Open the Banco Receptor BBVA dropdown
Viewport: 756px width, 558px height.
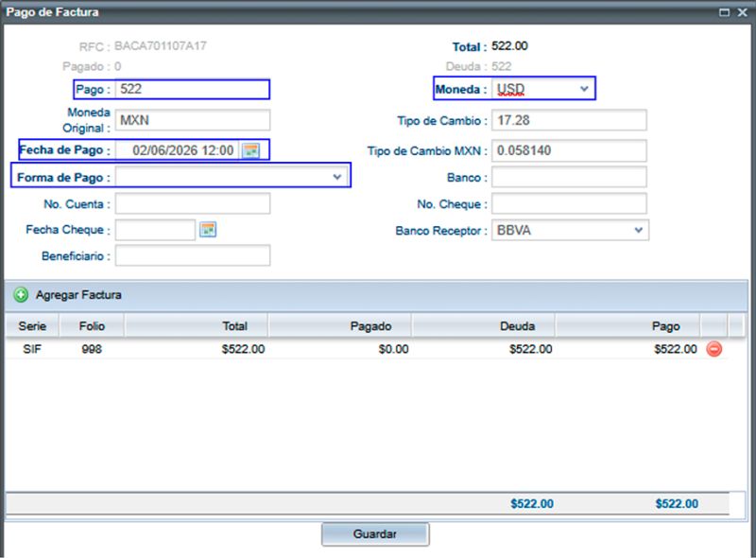coord(639,230)
